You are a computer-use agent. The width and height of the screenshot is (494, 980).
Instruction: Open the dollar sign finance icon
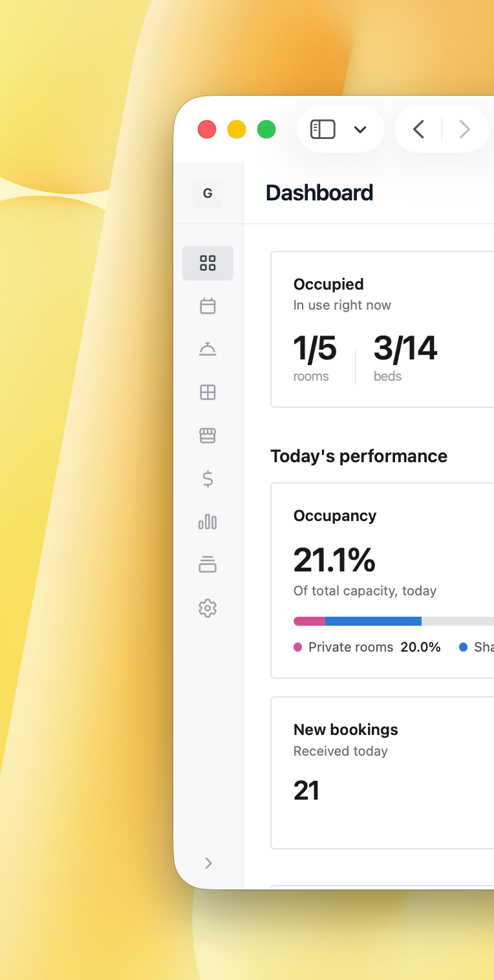pos(208,479)
